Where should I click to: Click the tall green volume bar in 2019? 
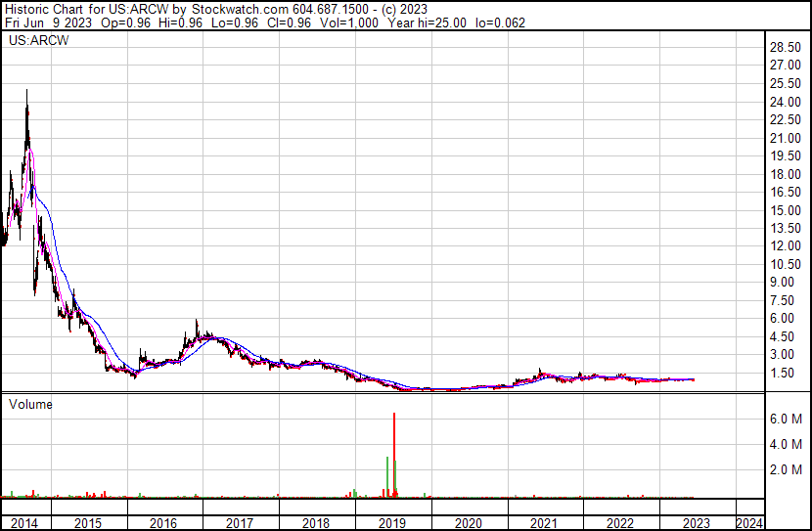387,476
